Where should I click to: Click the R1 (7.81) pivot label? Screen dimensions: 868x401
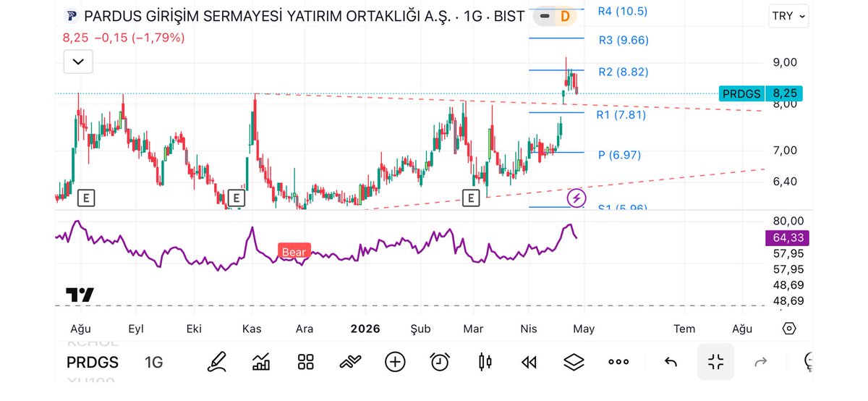[x=621, y=114]
